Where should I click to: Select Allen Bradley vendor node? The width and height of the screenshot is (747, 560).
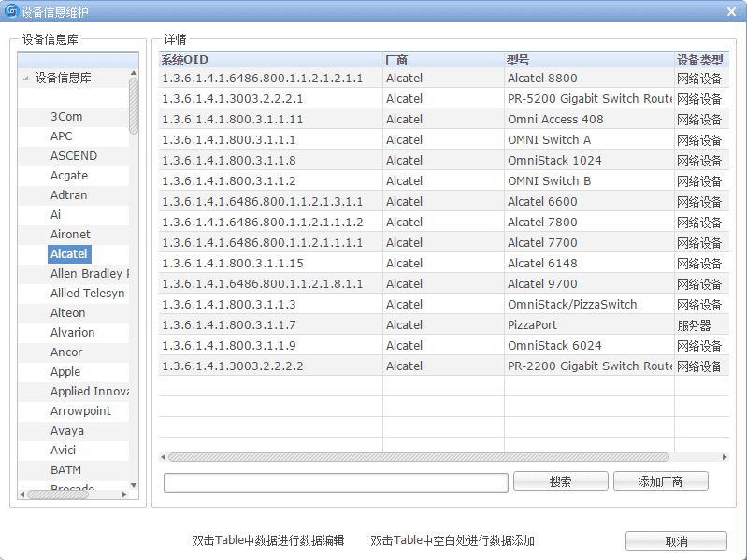(89, 273)
